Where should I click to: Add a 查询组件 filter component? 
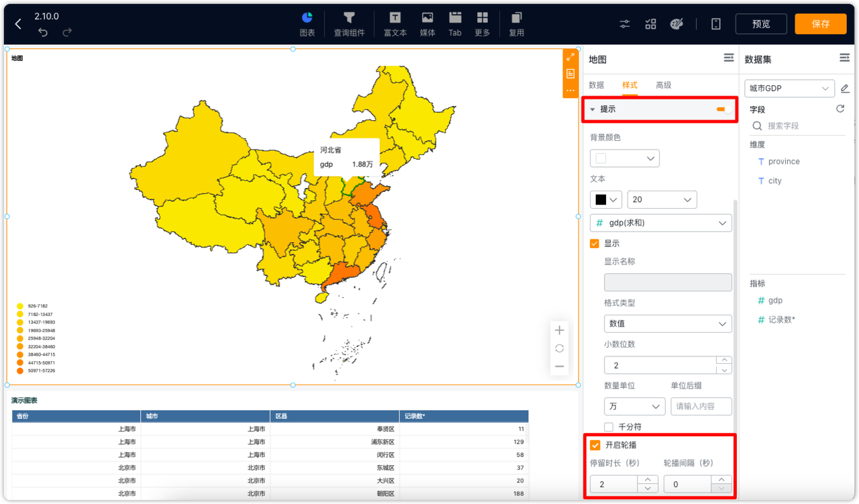[349, 23]
